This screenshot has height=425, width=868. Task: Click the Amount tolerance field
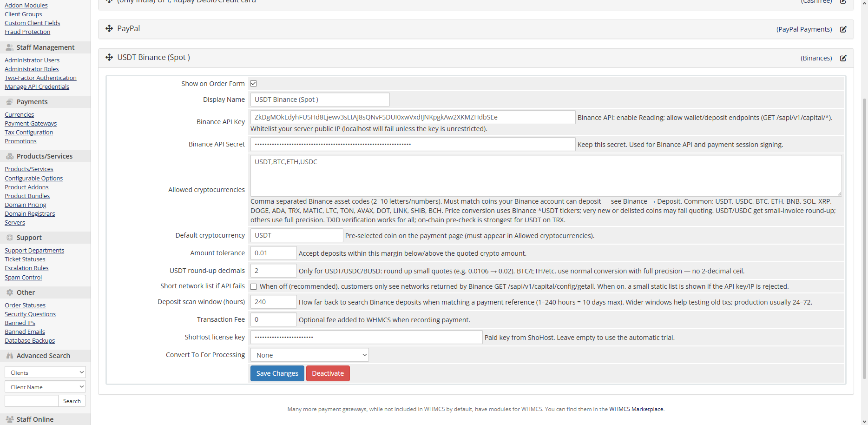click(x=274, y=253)
